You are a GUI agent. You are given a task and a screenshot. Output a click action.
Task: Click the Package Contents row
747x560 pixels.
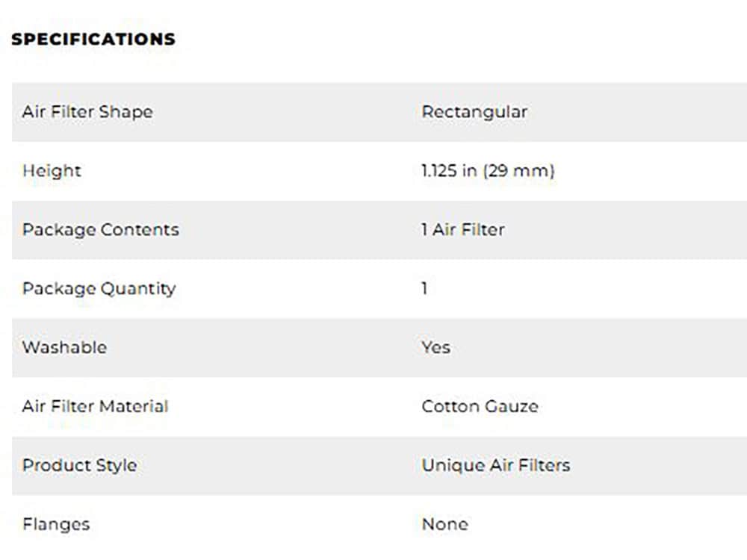point(299,229)
